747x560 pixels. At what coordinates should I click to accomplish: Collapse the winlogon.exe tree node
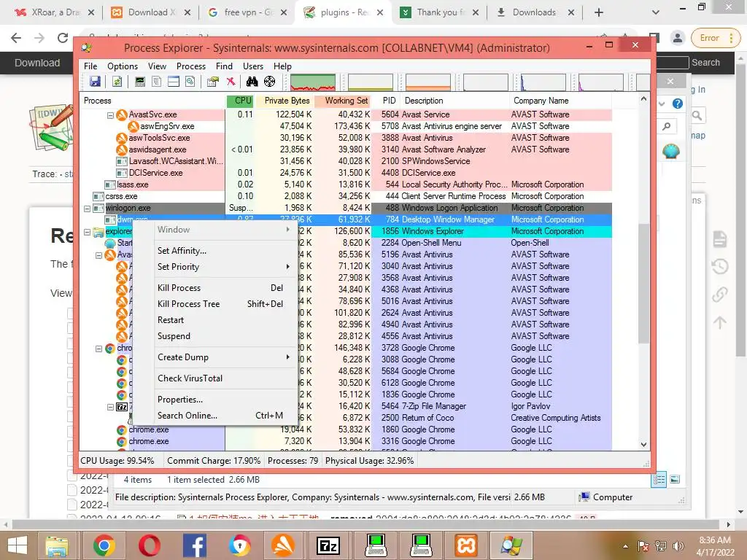88,208
